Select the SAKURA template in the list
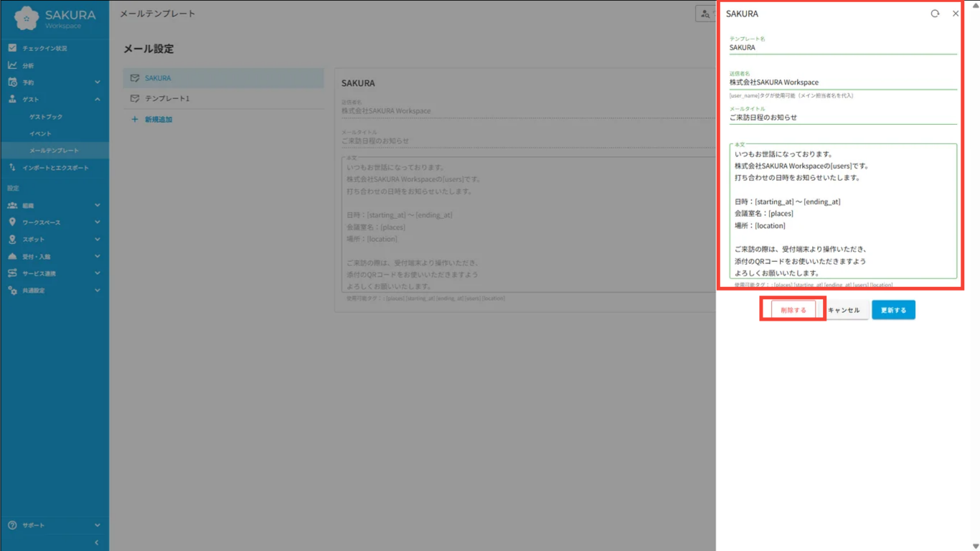This screenshot has height=551, width=980. tap(224, 78)
